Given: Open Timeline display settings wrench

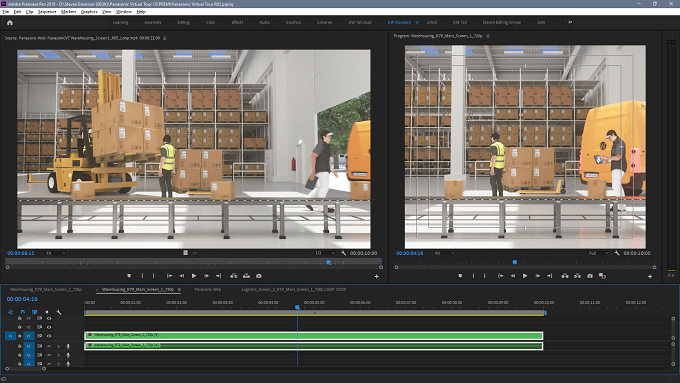Looking at the screenshot, I should pos(59,312).
